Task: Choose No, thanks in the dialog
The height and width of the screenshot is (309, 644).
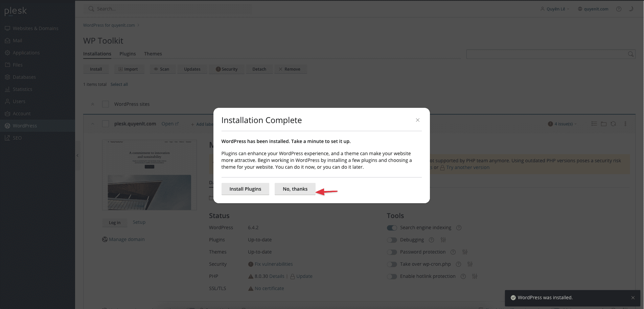Action: tap(295, 189)
